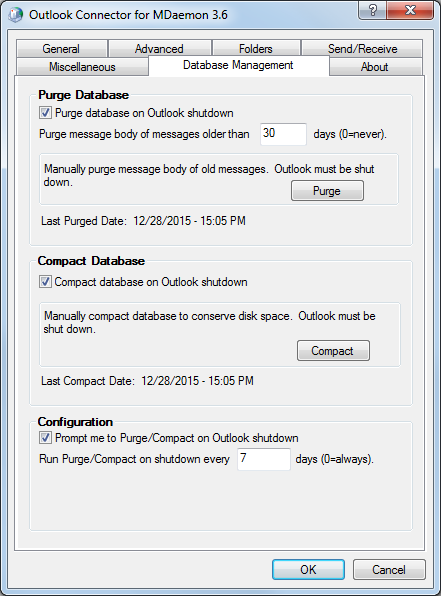Click the Outlook Connector title bar icon
The image size is (441, 596).
[x=16, y=15]
